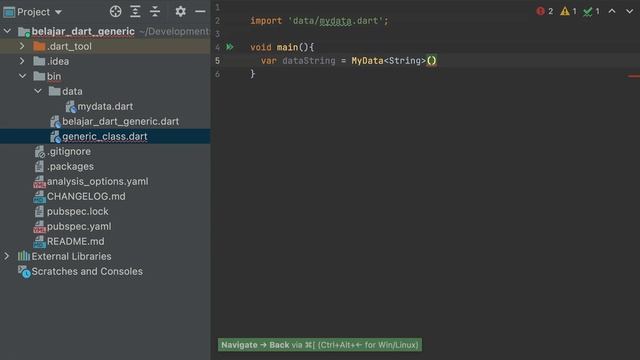Go to next highlighted error arrow
The height and width of the screenshot is (360, 640).
click(629, 11)
